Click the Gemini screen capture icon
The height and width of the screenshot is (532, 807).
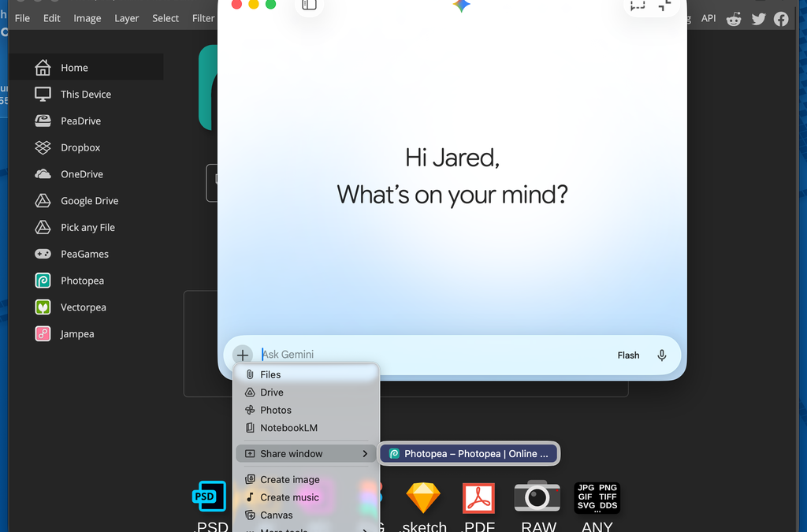pos(638,6)
